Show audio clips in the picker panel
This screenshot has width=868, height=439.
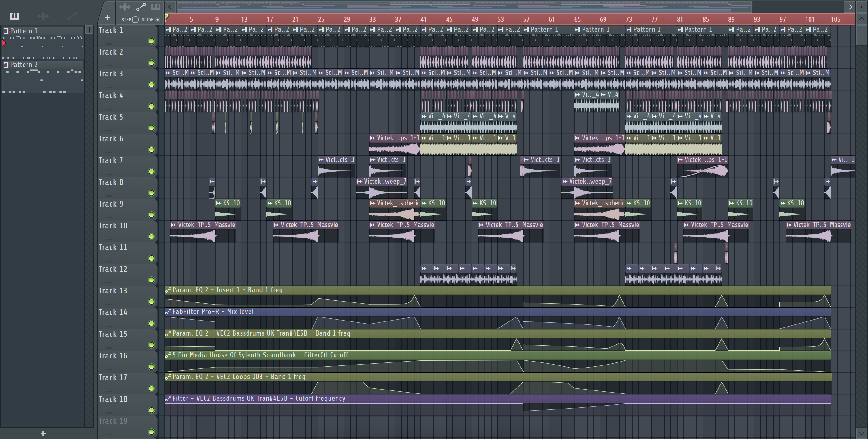[x=43, y=16]
